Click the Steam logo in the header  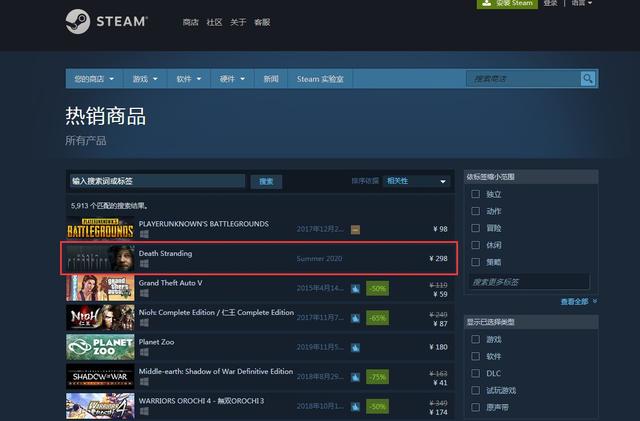(106, 21)
